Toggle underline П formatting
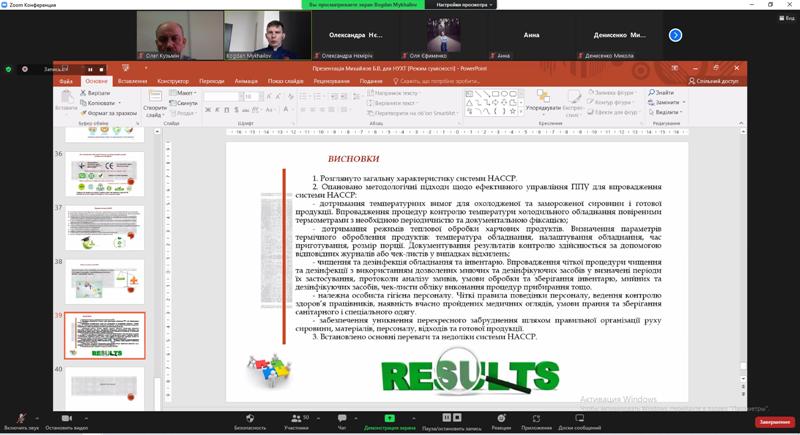This screenshot has width=800, height=435. click(227, 110)
